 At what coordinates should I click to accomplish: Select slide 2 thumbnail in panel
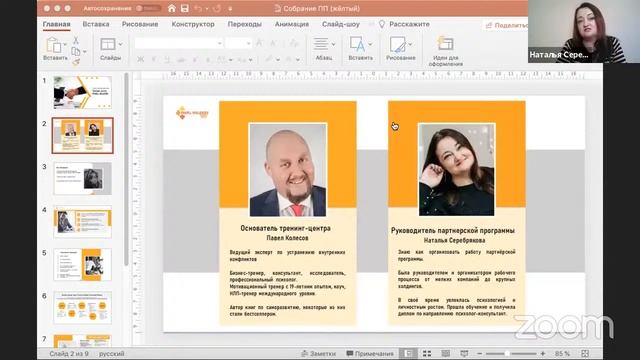click(82, 136)
